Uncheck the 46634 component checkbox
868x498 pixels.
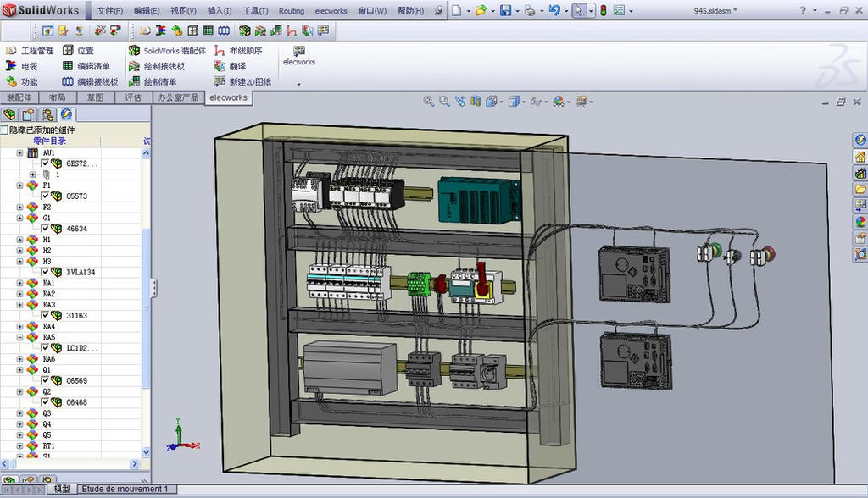coord(46,229)
